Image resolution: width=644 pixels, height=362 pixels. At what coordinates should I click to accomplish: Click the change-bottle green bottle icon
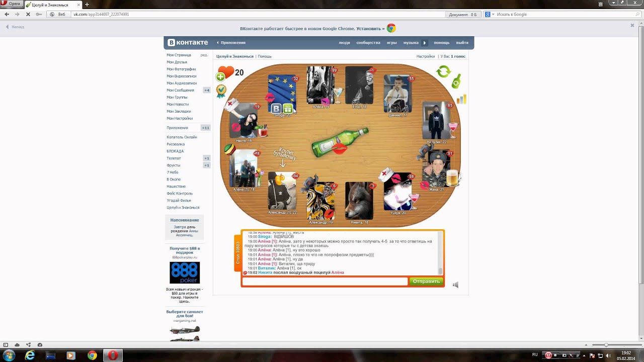pos(456,81)
